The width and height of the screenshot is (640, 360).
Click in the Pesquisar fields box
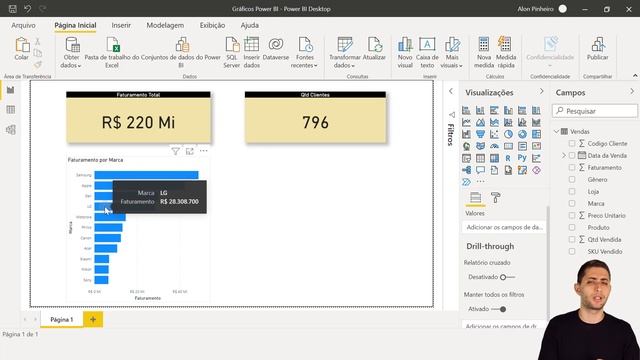[x=595, y=111]
